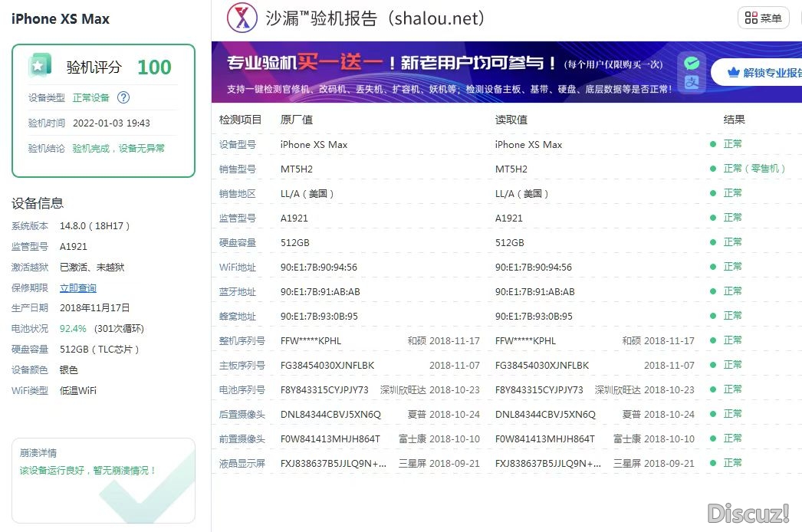
Task: Click the battery health 92.4% value
Action: (73, 329)
